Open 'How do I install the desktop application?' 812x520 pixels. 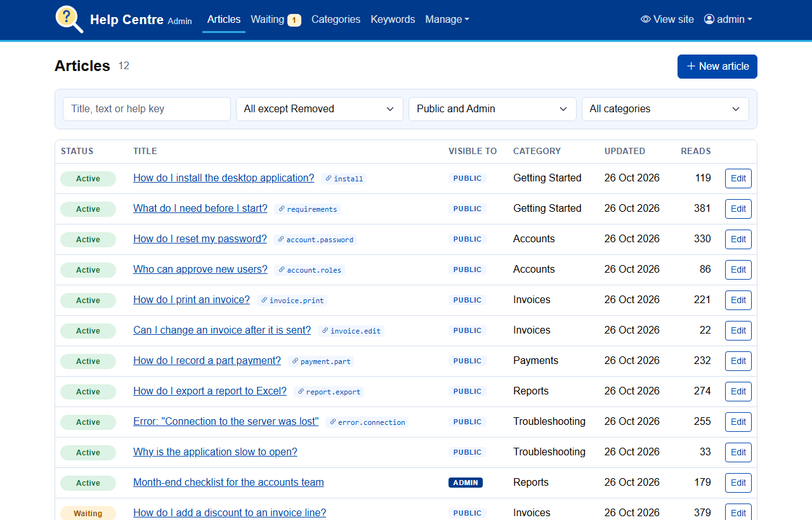coord(223,178)
